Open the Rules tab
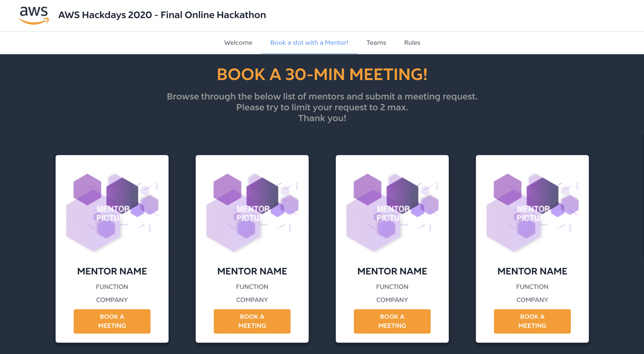This screenshot has height=354, width=644. click(412, 42)
